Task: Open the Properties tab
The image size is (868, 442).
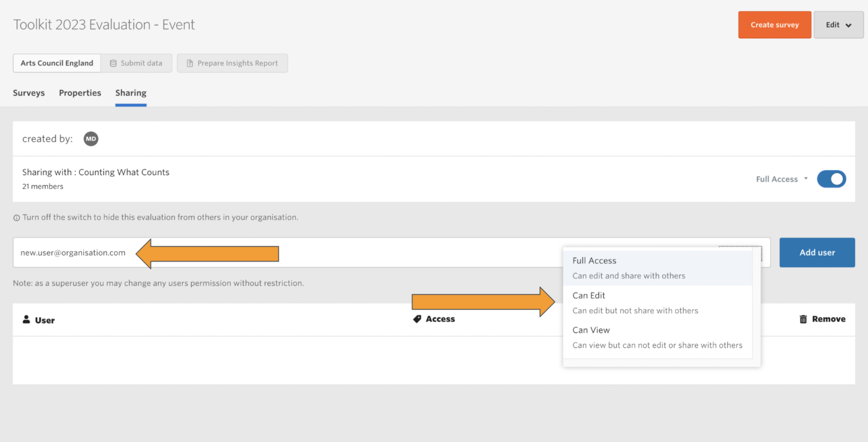Action: 80,93
